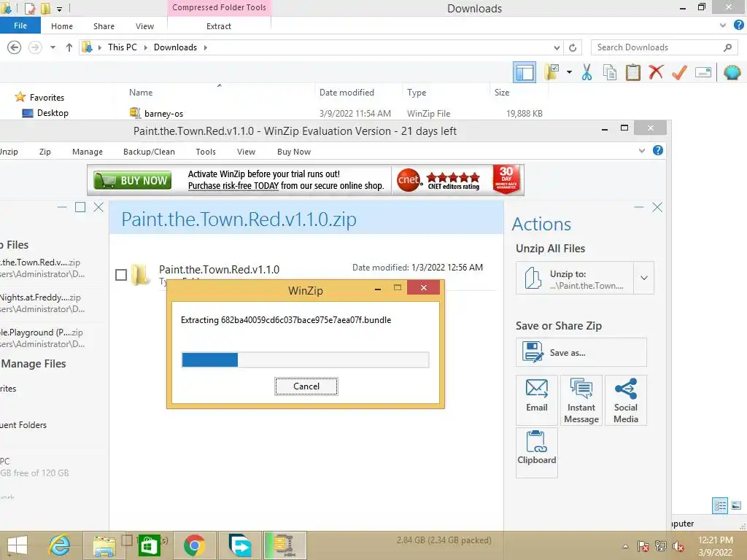Open the Backup/Clean tab

(149, 152)
